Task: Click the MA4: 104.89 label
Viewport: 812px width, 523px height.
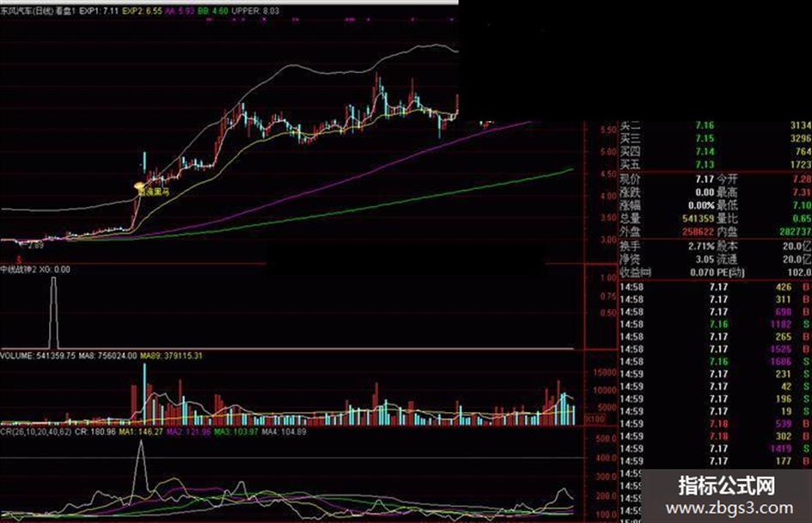Action: 284,431
